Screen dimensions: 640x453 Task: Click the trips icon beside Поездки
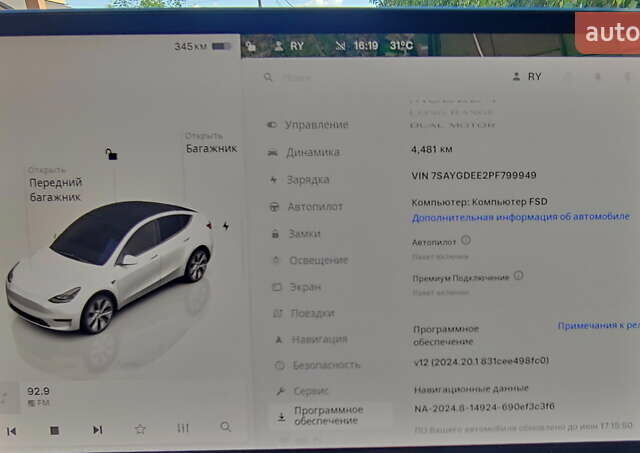(x=278, y=313)
